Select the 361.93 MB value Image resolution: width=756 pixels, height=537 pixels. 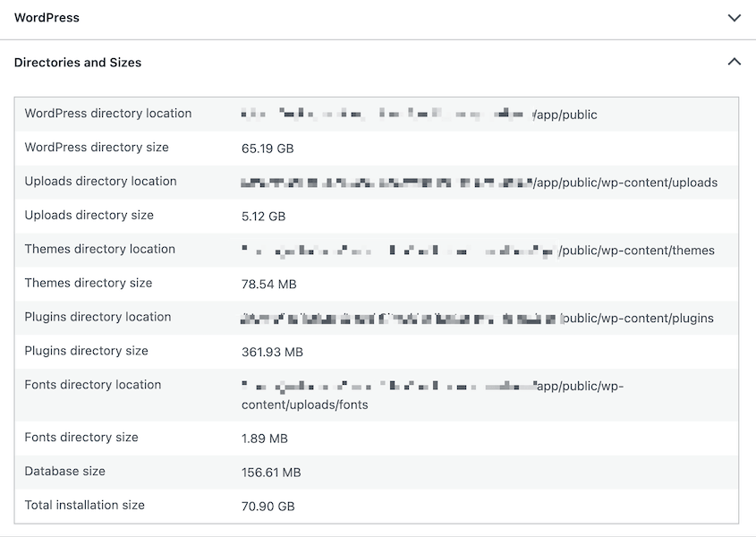point(272,353)
